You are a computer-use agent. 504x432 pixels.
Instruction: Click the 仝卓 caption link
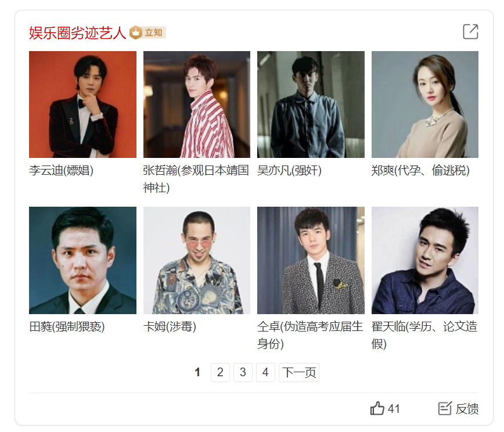[310, 335]
